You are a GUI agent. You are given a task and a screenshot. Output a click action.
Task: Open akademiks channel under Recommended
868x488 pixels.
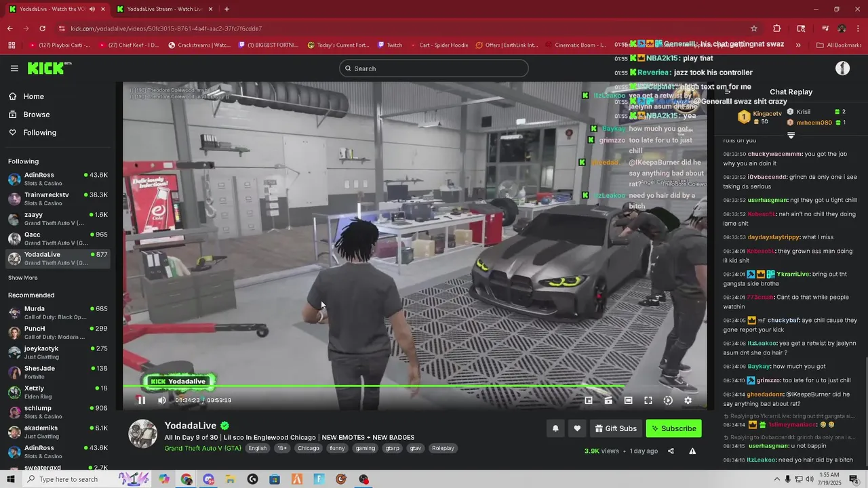[58, 432]
